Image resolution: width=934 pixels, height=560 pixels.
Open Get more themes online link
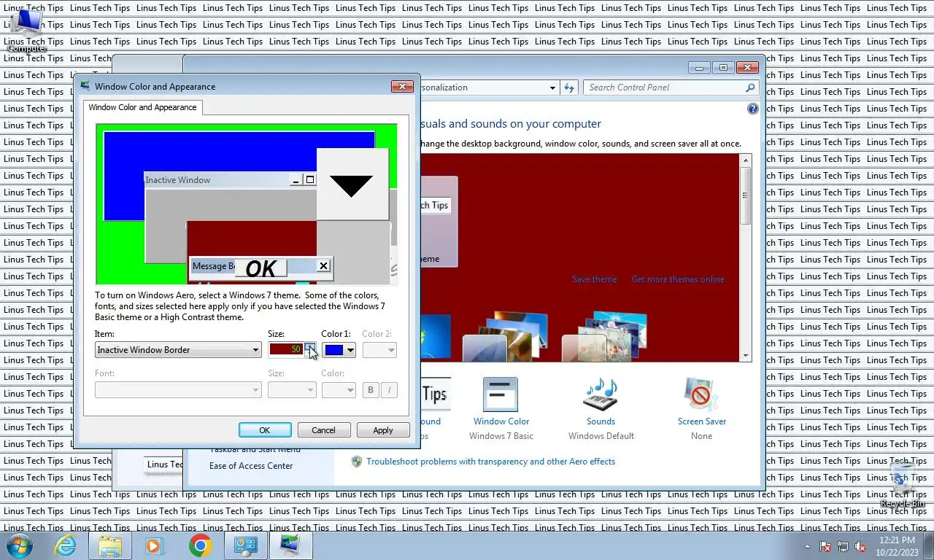(x=678, y=279)
